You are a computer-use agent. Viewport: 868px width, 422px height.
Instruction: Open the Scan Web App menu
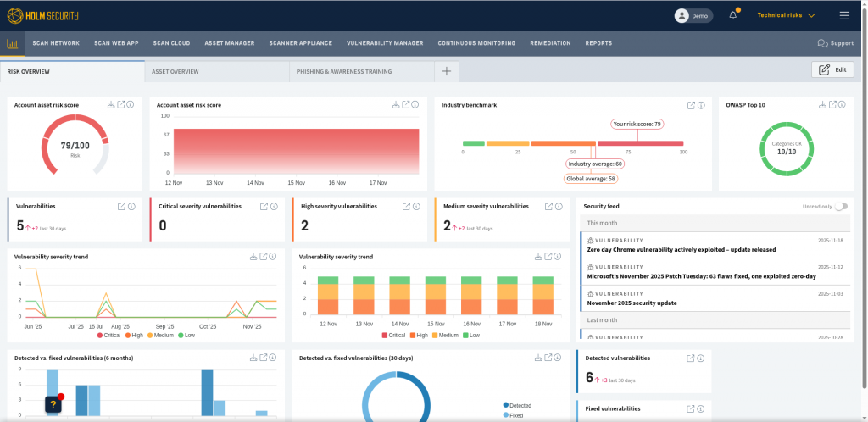click(x=116, y=43)
